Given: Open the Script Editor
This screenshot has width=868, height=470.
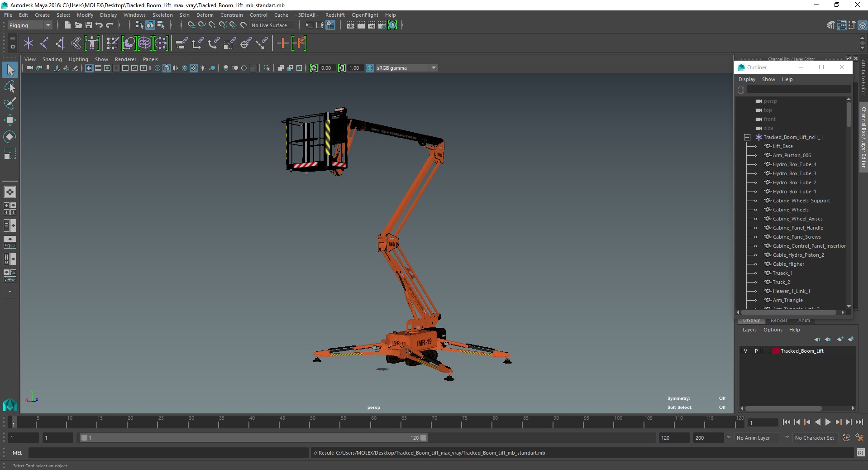Looking at the screenshot, I should 860,452.
